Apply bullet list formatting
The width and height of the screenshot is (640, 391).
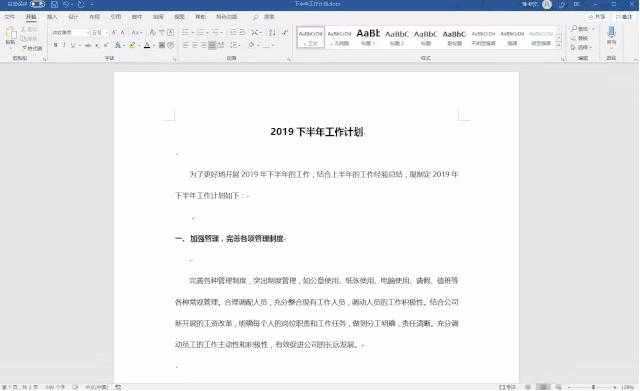click(185, 32)
